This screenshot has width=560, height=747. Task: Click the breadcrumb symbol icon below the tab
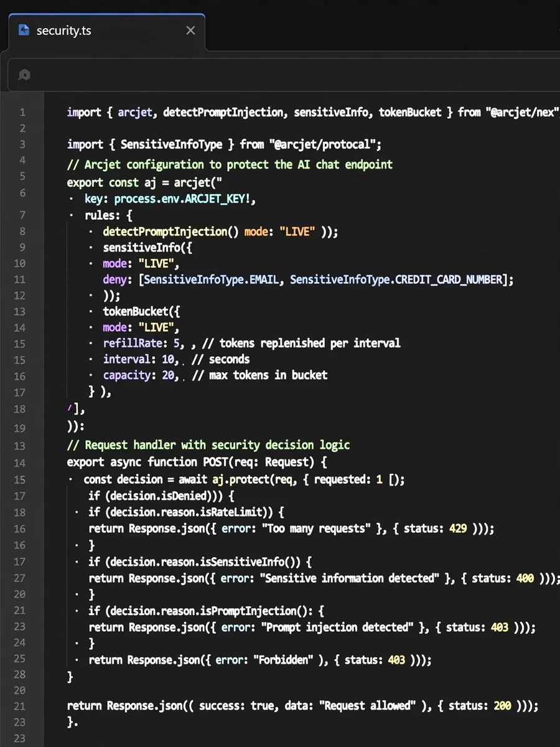24,75
